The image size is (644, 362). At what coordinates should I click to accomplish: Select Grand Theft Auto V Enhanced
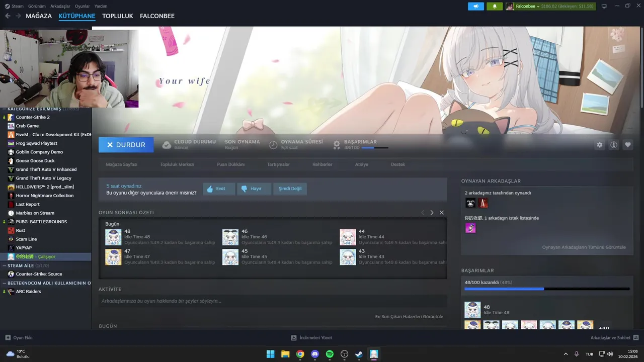46,169
